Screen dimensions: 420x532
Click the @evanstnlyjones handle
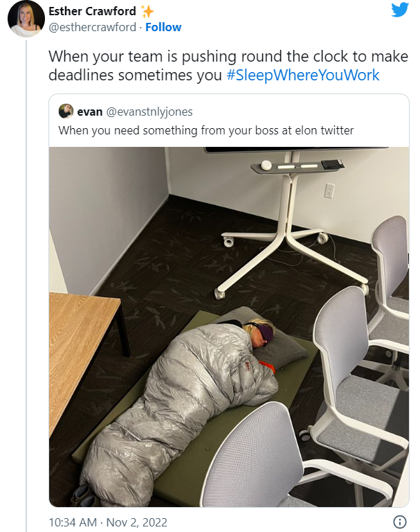coord(149,112)
